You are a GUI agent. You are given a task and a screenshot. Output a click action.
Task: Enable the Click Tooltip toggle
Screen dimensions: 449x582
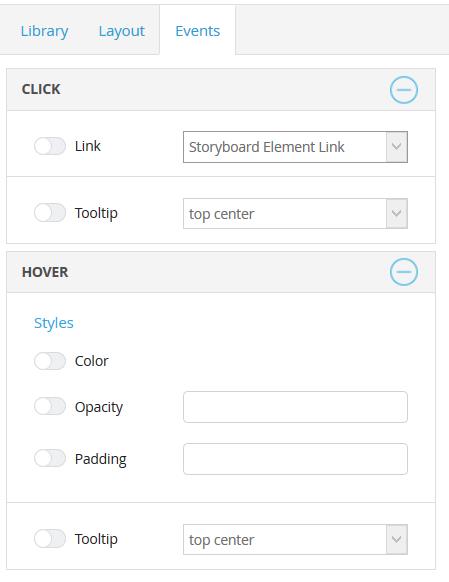click(x=50, y=213)
